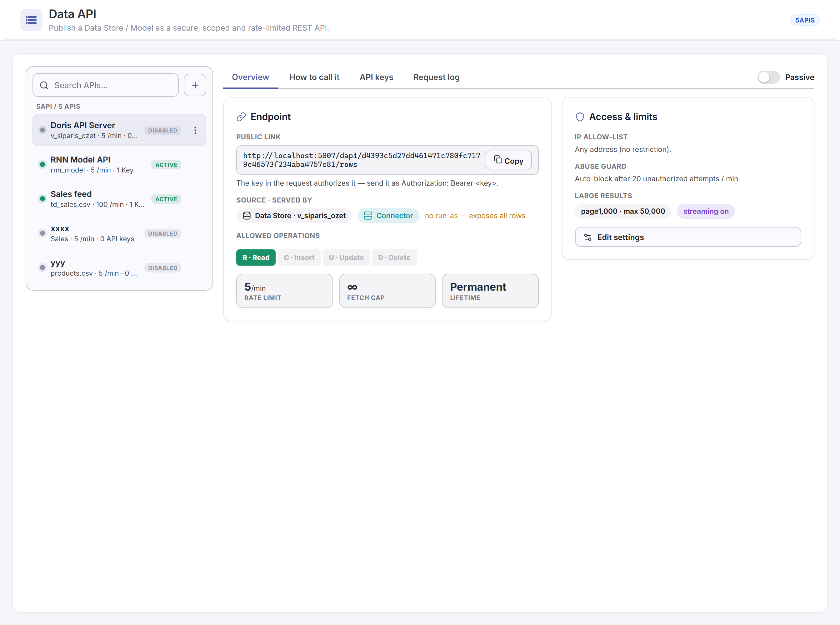840x625 pixels.
Task: Select Sales feed in list
Action: (x=119, y=199)
